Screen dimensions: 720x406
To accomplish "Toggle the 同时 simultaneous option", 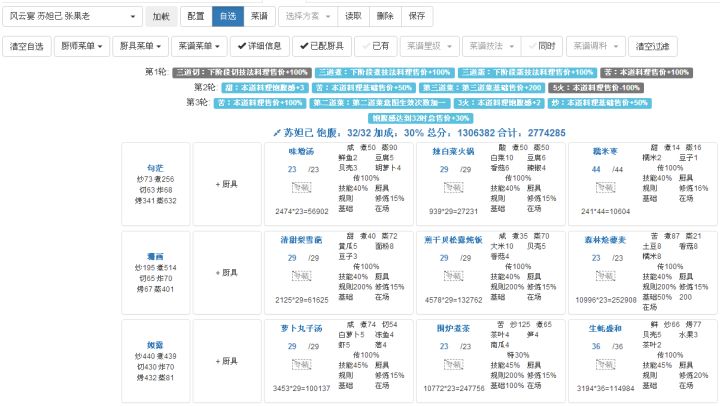I will [x=542, y=46].
